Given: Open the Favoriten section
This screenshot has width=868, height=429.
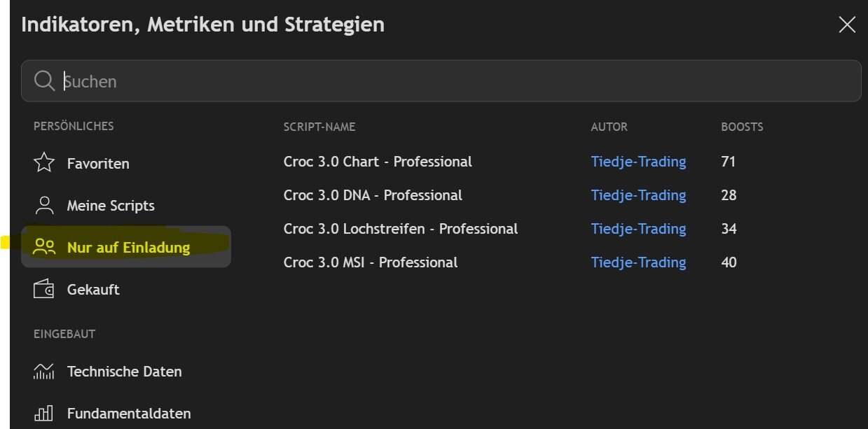Looking at the screenshot, I should [x=98, y=164].
